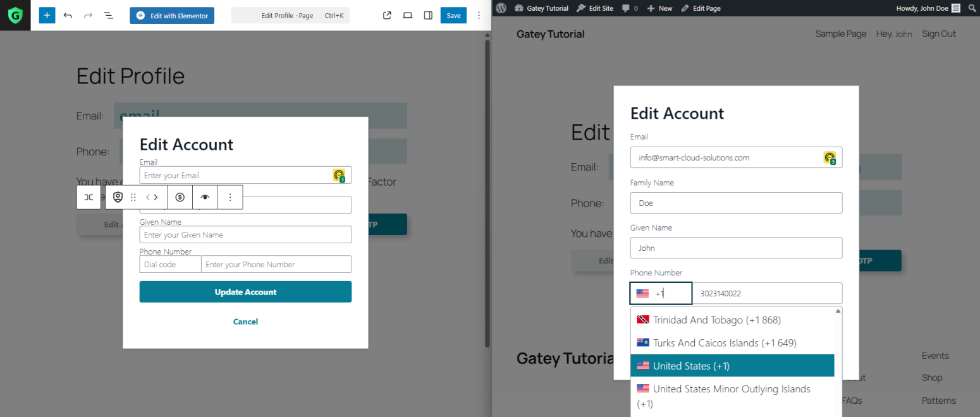Move block right with right chevron
This screenshot has width=980, height=417.
(156, 197)
